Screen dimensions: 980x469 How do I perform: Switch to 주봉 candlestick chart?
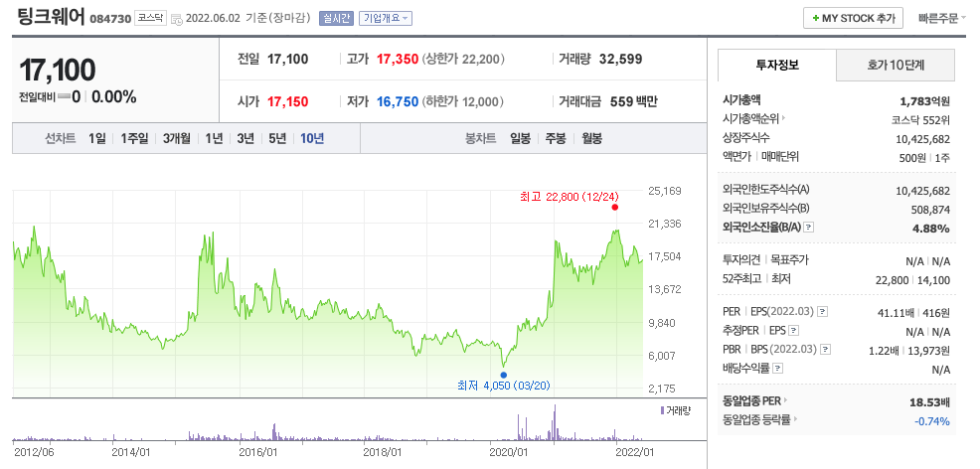[x=556, y=139]
